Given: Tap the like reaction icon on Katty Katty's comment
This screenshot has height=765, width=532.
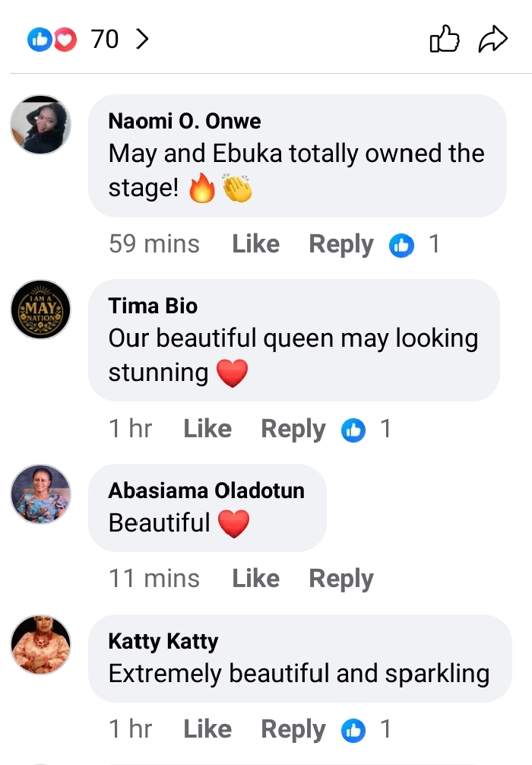Looking at the screenshot, I should (353, 730).
